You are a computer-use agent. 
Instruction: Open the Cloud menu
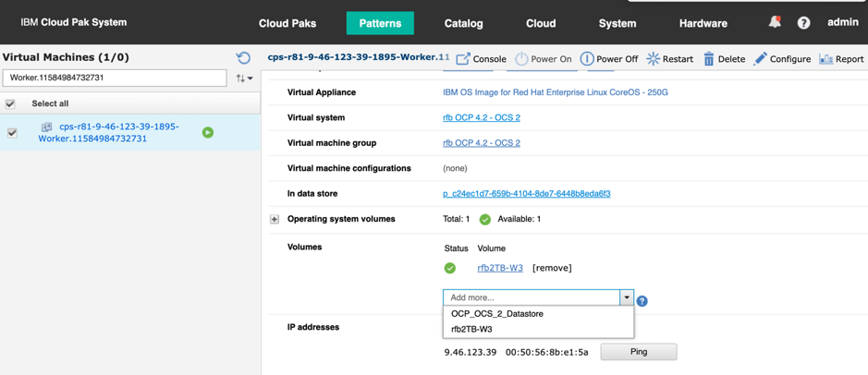click(541, 23)
